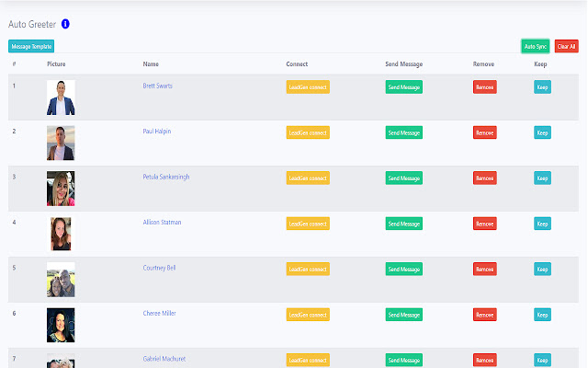Click Cheree Miller profile picture
The image size is (588, 368).
click(61, 325)
